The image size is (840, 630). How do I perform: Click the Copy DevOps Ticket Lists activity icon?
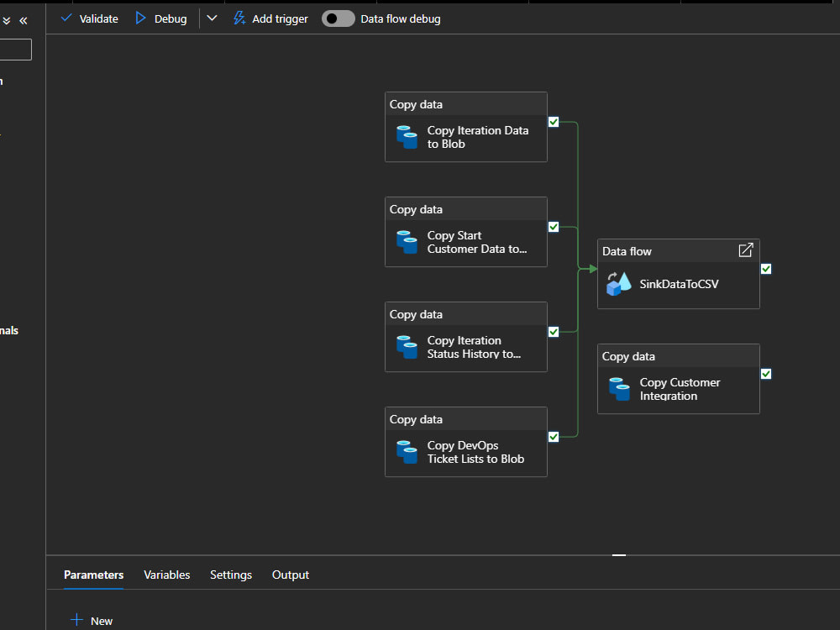[407, 452]
